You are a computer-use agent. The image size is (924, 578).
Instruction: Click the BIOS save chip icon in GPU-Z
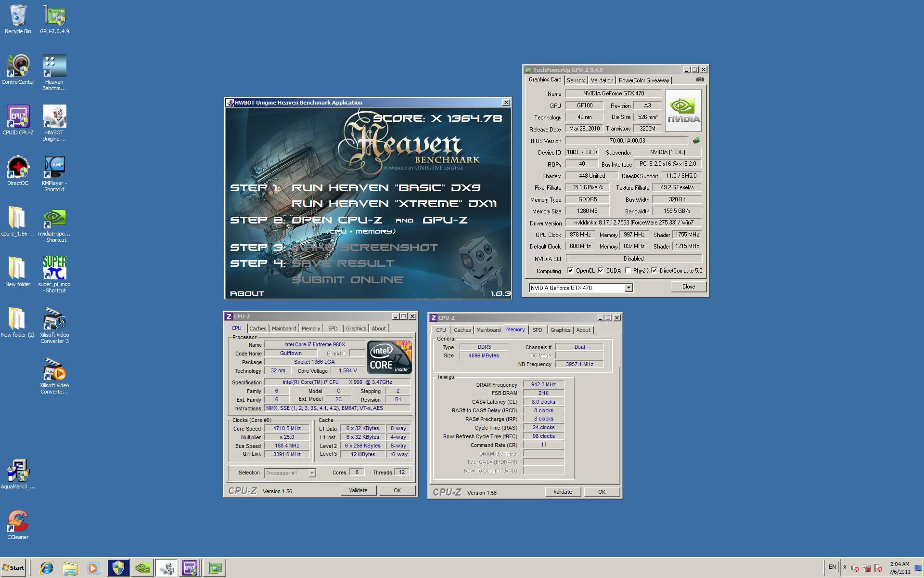point(696,141)
